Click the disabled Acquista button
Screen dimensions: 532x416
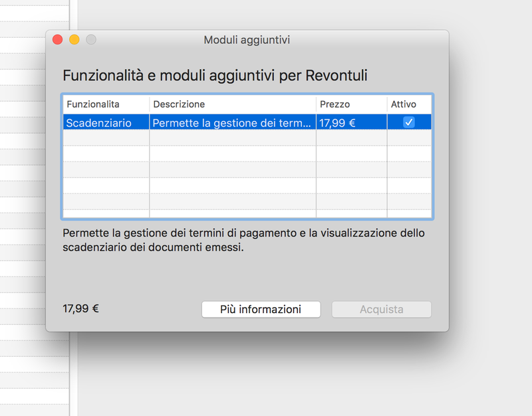[x=381, y=309]
